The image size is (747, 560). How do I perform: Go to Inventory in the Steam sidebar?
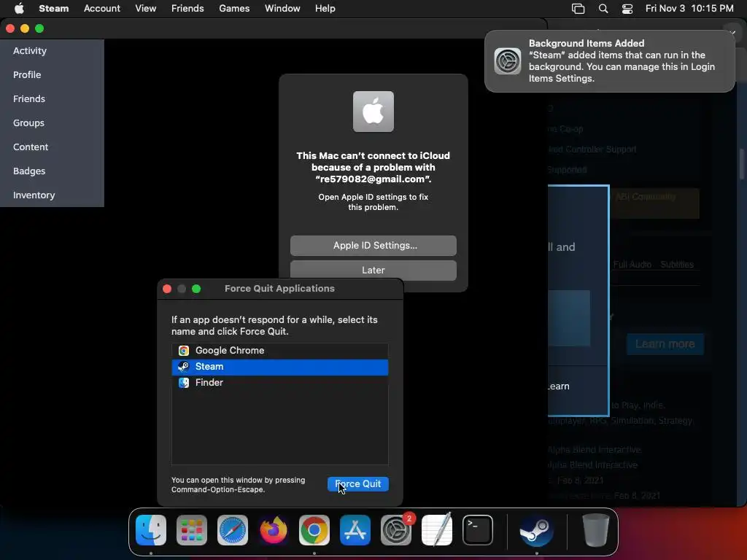point(34,195)
